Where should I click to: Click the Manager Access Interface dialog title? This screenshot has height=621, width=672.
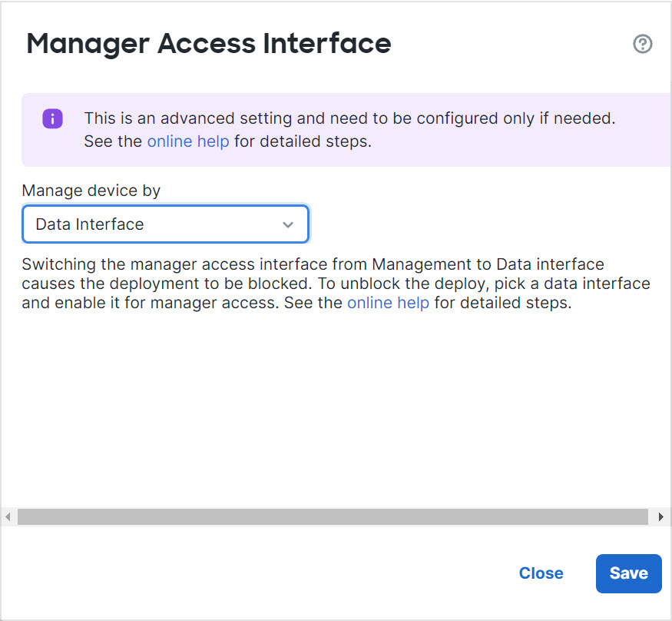[209, 43]
